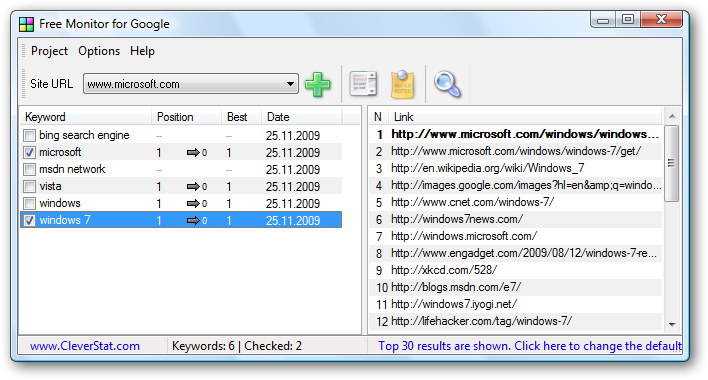Click the toolbar grip handle beside Site URL
Screen dimensions: 708x380
point(24,84)
